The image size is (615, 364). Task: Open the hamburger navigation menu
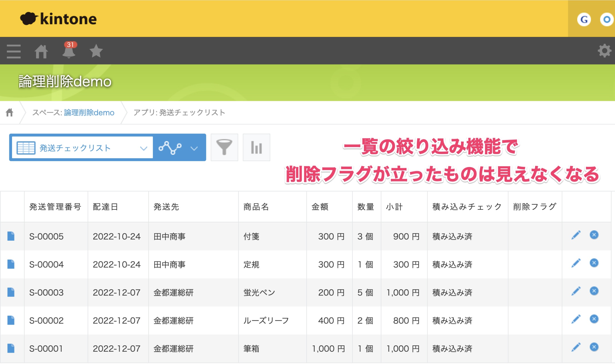[13, 51]
